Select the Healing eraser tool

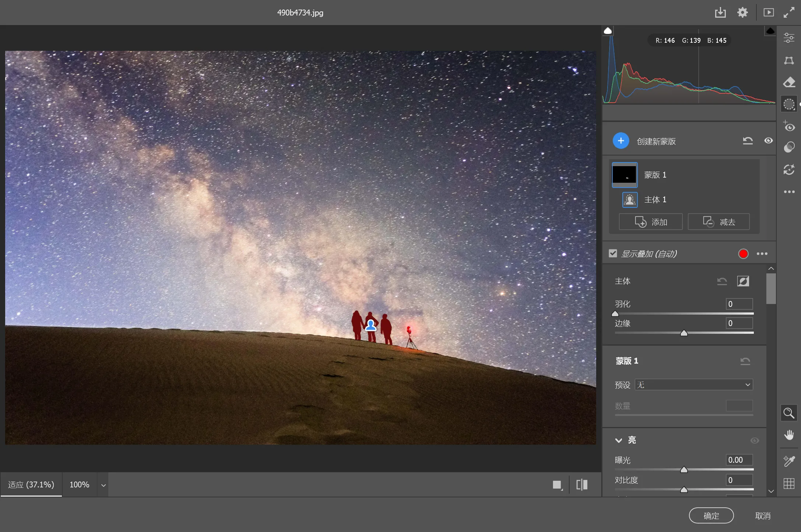click(789, 82)
